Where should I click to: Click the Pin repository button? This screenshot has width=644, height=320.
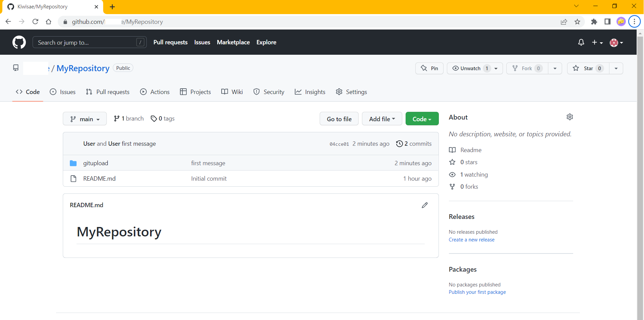click(x=429, y=68)
